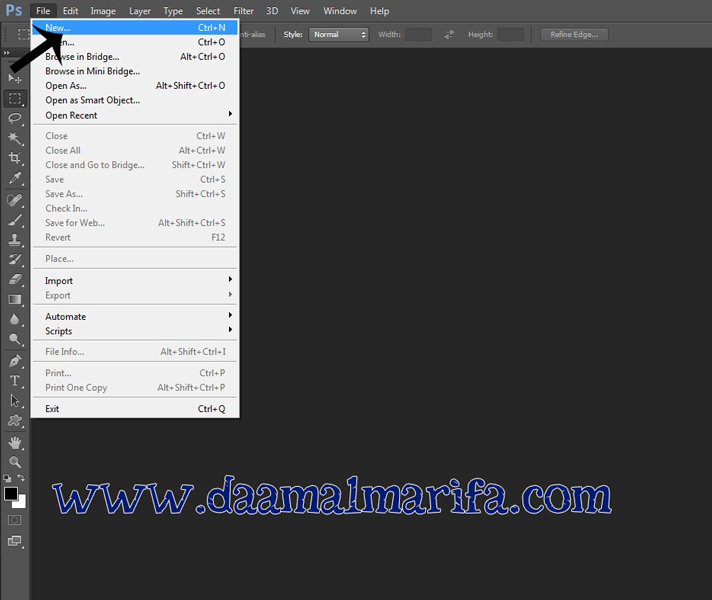The image size is (712, 600).
Task: Select the Magic Wand tool
Action: click(x=15, y=138)
